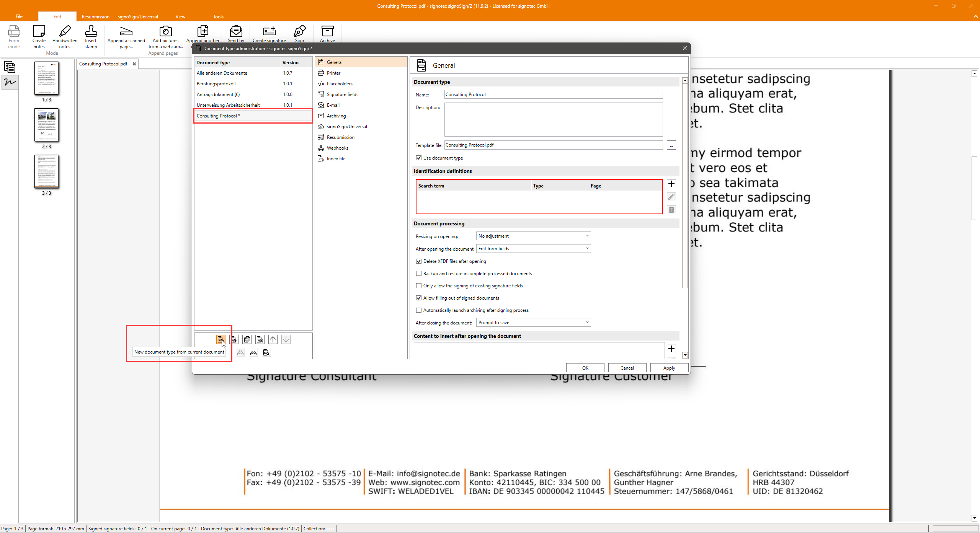Click the document type search/preview icon
This screenshot has height=533, width=980.
click(x=266, y=352)
